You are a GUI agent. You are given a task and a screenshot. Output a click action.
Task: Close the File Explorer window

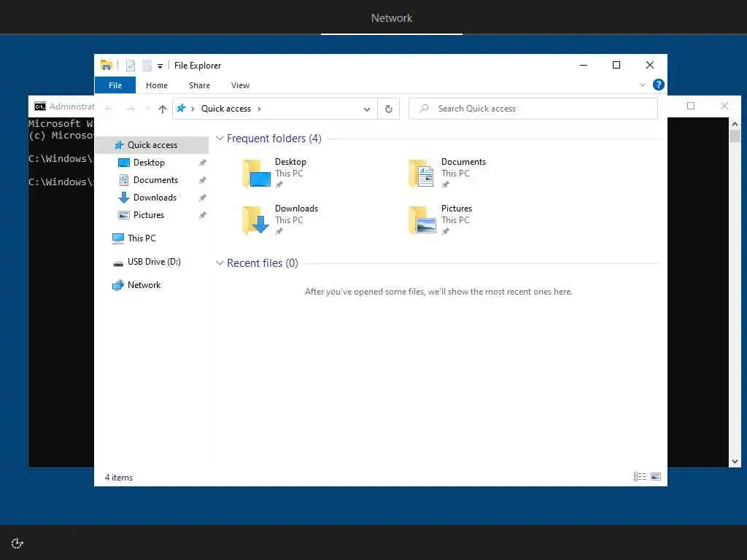pyautogui.click(x=650, y=65)
